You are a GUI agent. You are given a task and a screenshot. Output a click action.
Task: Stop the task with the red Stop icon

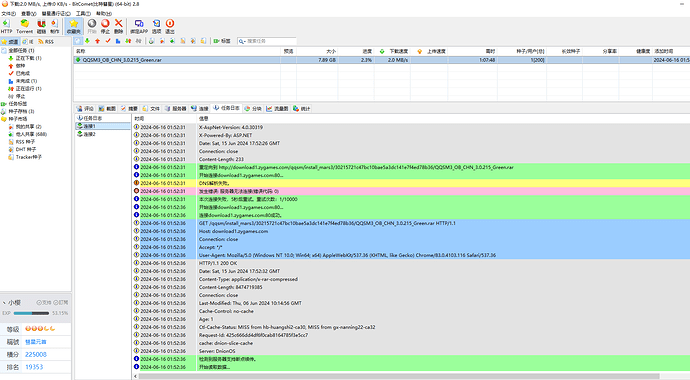105,26
